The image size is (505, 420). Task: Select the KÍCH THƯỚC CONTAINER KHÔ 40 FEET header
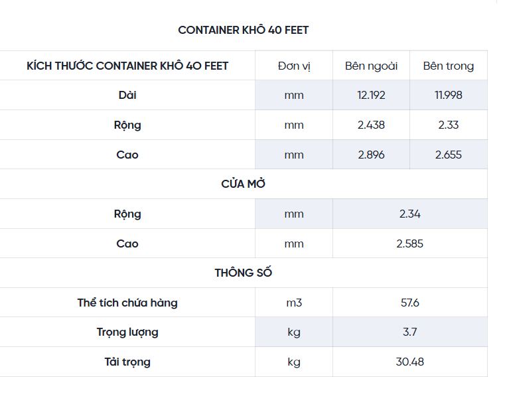tap(127, 66)
